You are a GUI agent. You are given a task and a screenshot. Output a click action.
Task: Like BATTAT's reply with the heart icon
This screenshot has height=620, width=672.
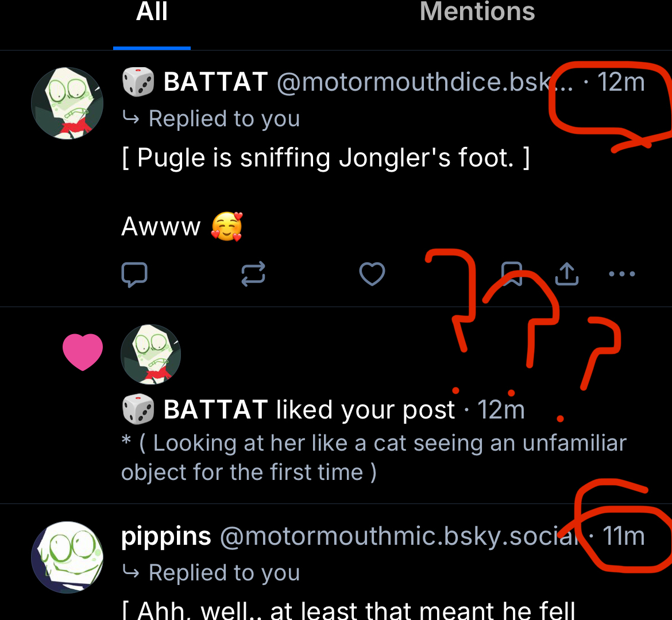pos(372,274)
